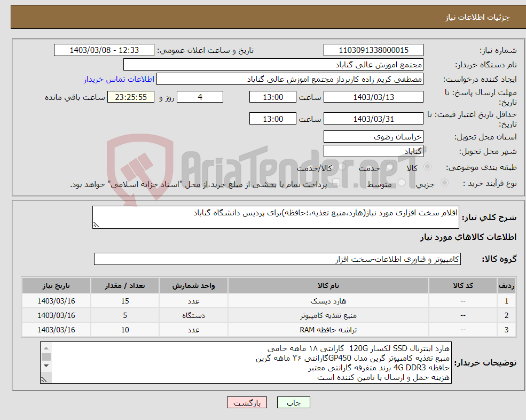Click price validity date 1403/03/31
The image size is (526, 420).
373,119
